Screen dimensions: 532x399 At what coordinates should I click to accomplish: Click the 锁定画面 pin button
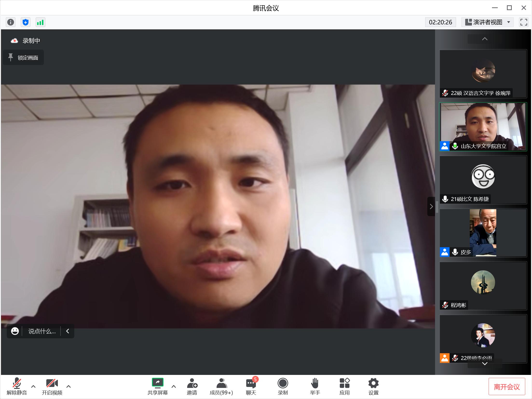click(x=23, y=58)
